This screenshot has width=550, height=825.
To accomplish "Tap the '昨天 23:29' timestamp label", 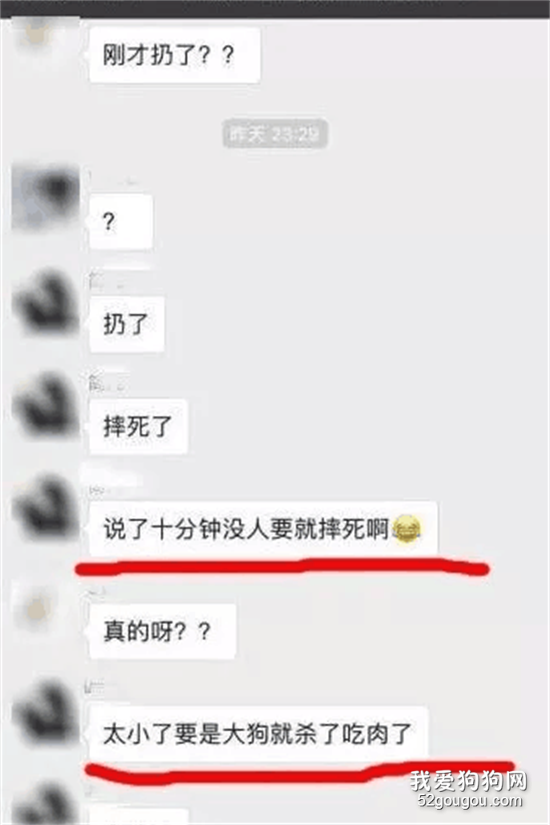I will (x=274, y=134).
